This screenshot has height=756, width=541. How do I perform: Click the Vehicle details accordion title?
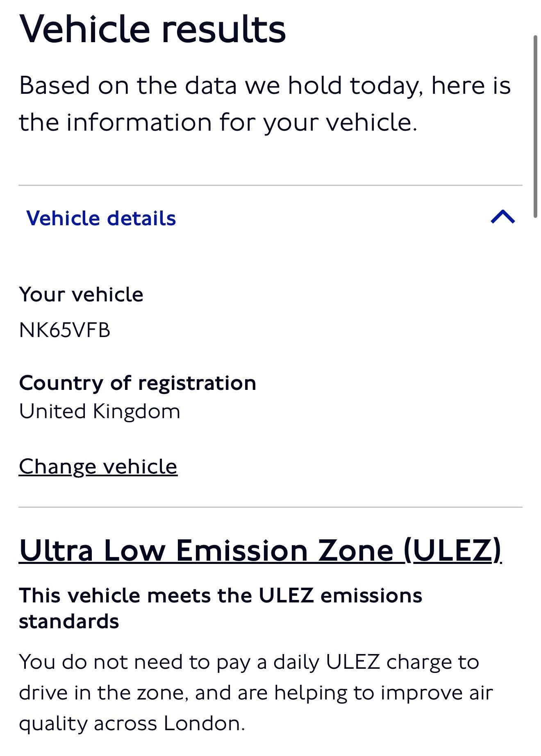pos(101,218)
